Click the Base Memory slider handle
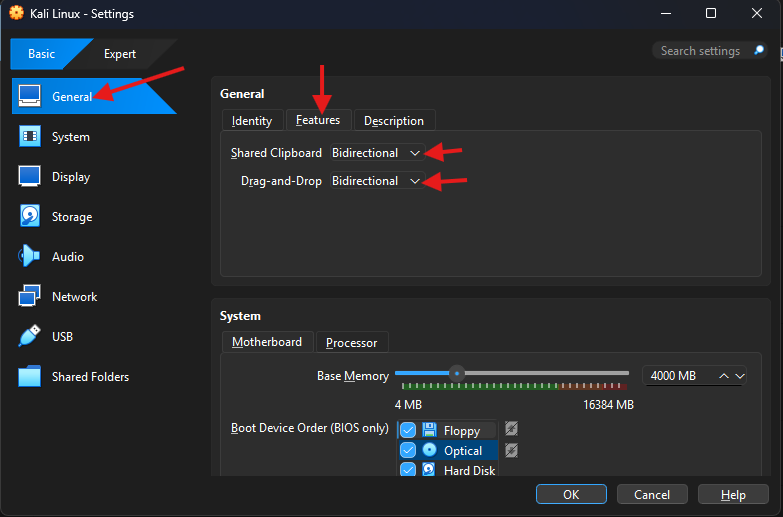The image size is (783, 517). [x=456, y=373]
